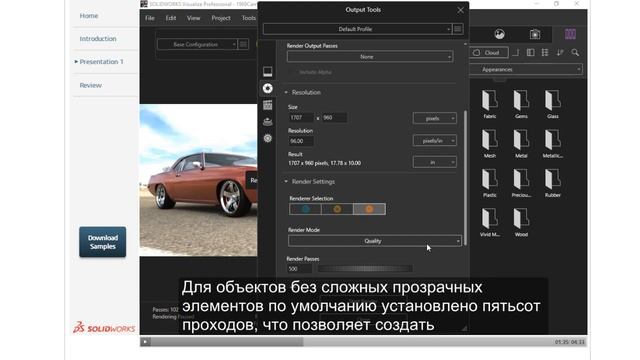640x360 pixels.
Task: Open the Snapshot tab icon in Output Tools
Action: pos(268,72)
